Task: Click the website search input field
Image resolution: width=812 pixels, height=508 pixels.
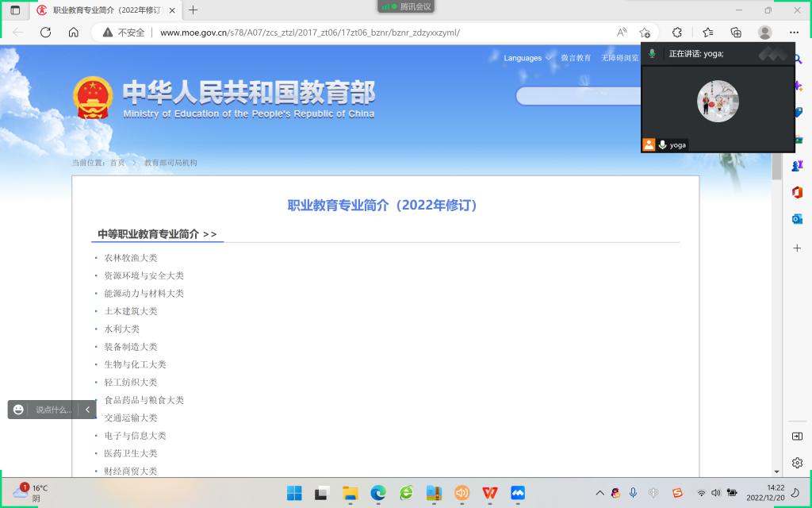Action: (577, 96)
